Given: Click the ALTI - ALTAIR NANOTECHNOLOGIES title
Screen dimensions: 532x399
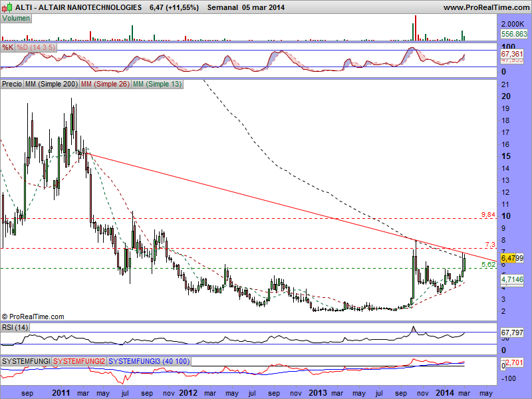Looking at the screenshot, I should [78, 7].
